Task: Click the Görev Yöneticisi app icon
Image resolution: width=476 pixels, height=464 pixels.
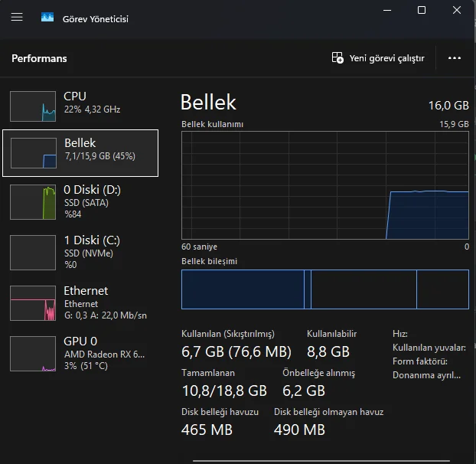Action: click(47, 17)
